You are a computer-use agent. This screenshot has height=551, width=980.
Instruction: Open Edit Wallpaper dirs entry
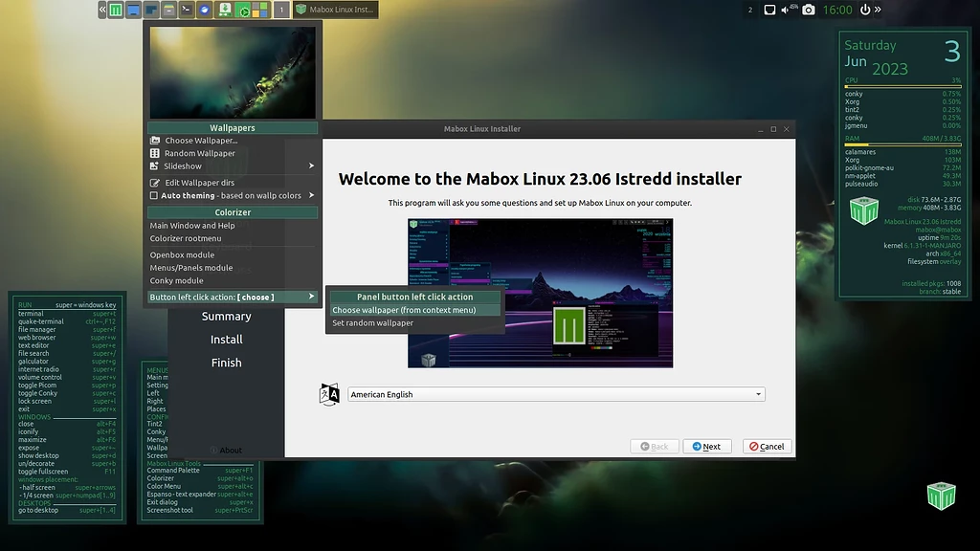pos(199,183)
